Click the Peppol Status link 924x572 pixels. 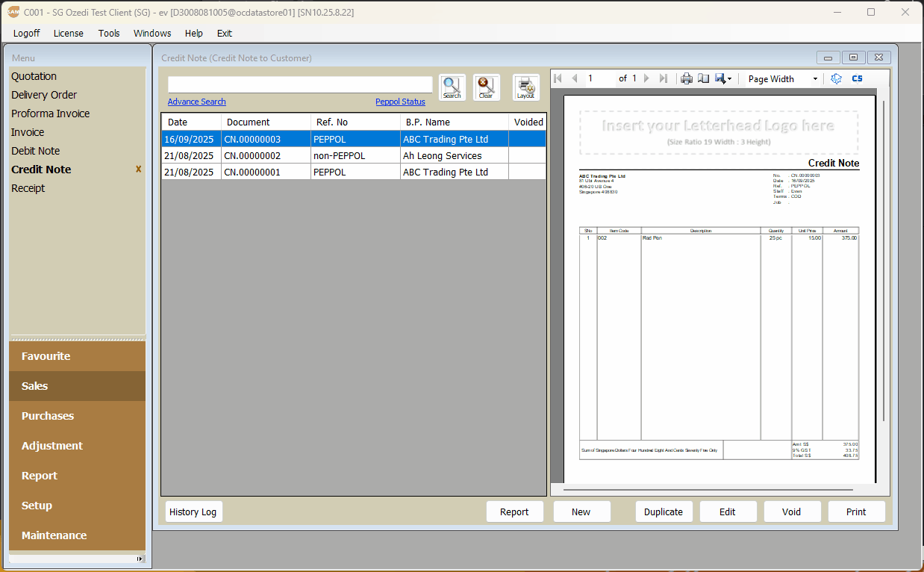coord(400,102)
